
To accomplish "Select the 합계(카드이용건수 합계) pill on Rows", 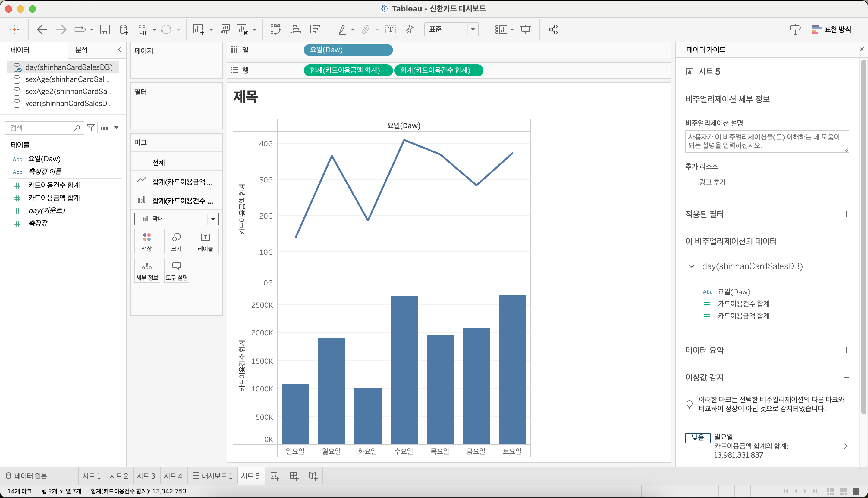I will click(x=438, y=70).
